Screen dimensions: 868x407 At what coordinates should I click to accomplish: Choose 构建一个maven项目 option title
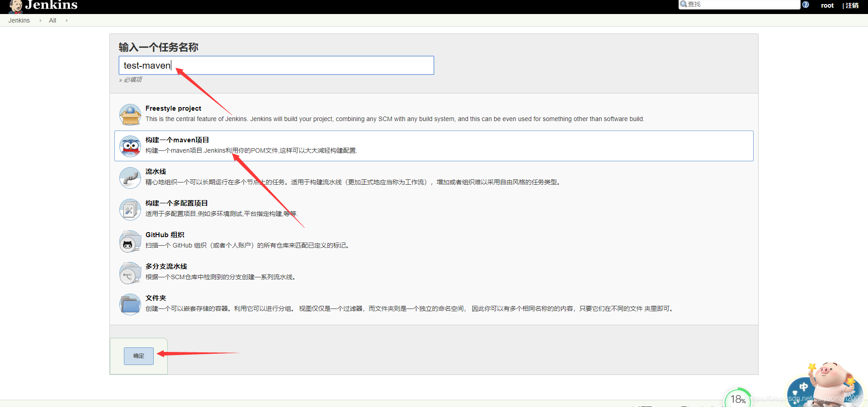point(177,140)
